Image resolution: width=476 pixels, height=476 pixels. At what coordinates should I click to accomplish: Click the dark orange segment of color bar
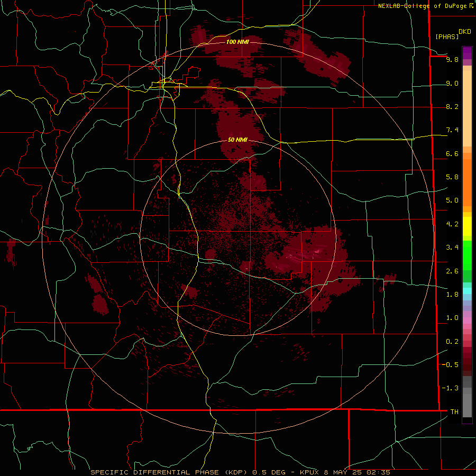pyautogui.click(x=467, y=182)
